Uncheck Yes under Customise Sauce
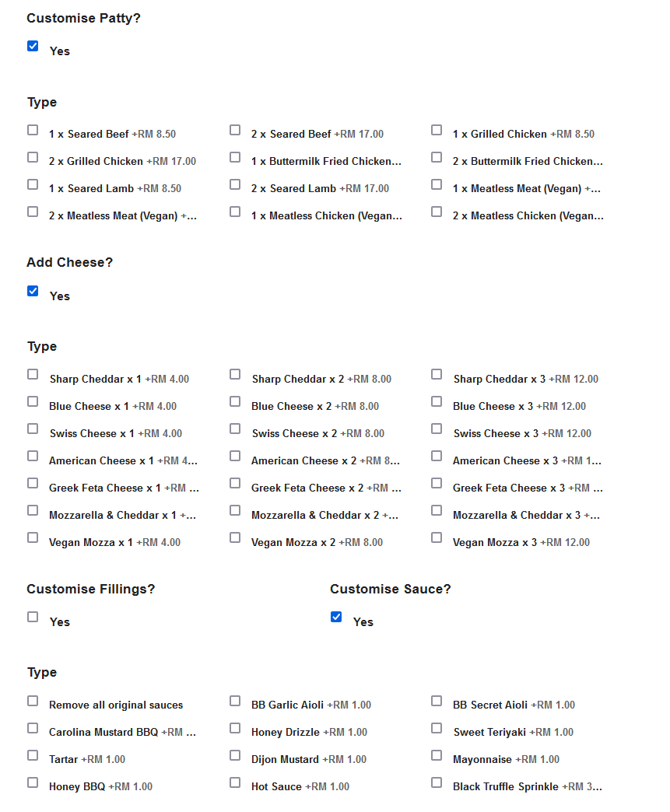670x812 pixels. click(x=336, y=617)
